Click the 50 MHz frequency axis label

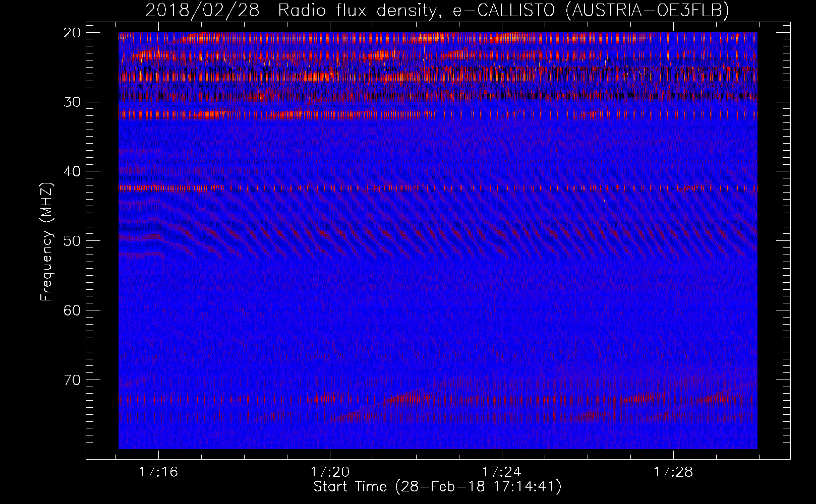click(72, 240)
